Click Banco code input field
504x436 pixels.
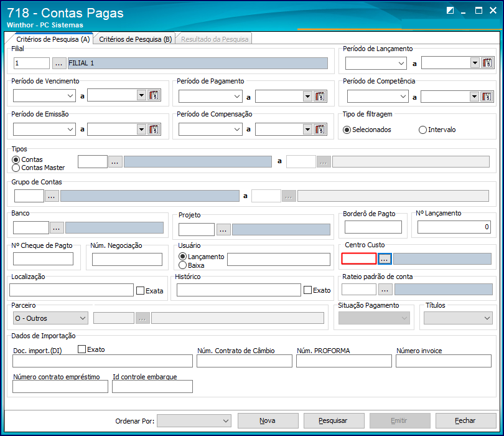tap(31, 228)
